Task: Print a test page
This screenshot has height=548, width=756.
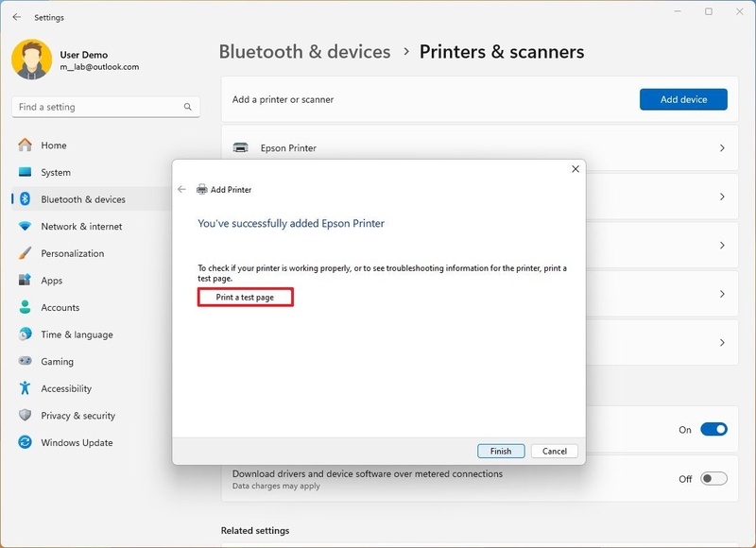Action: pyautogui.click(x=245, y=297)
